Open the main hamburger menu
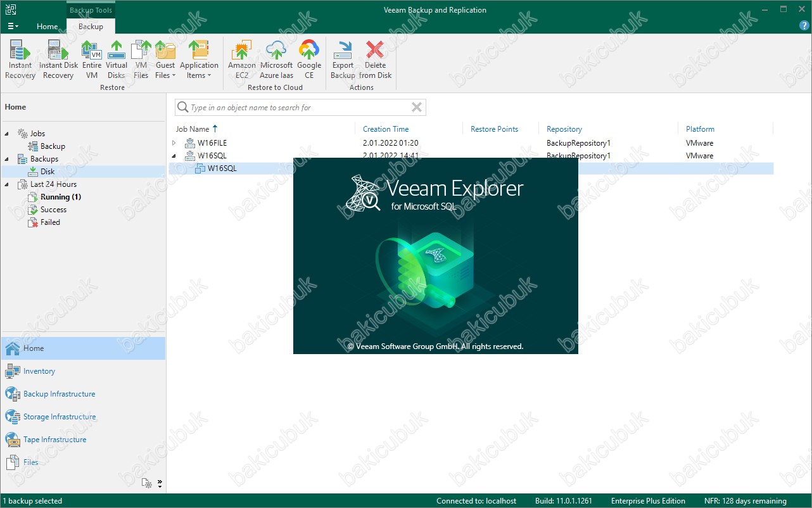 point(13,27)
